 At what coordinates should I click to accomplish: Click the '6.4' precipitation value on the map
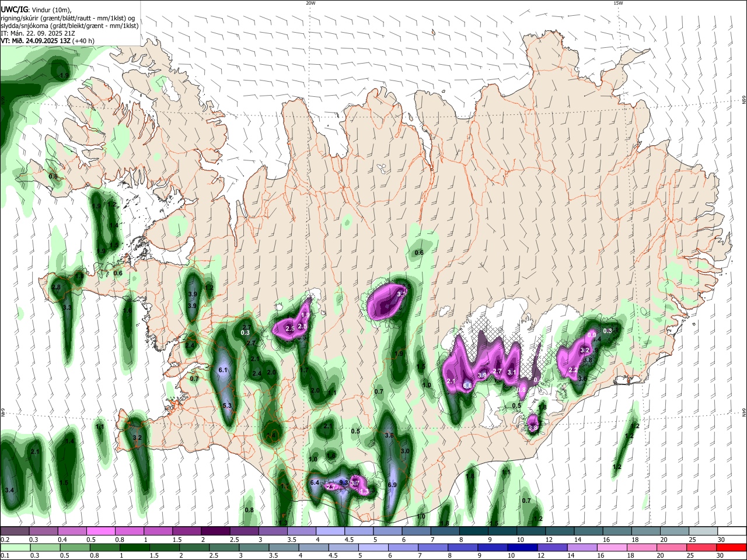[x=315, y=482]
